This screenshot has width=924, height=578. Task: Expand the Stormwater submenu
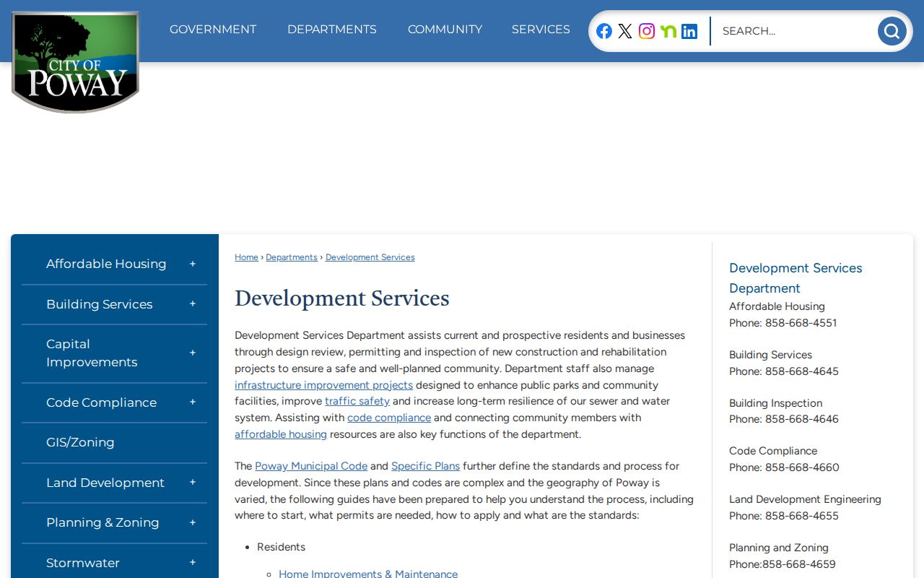pos(193,563)
